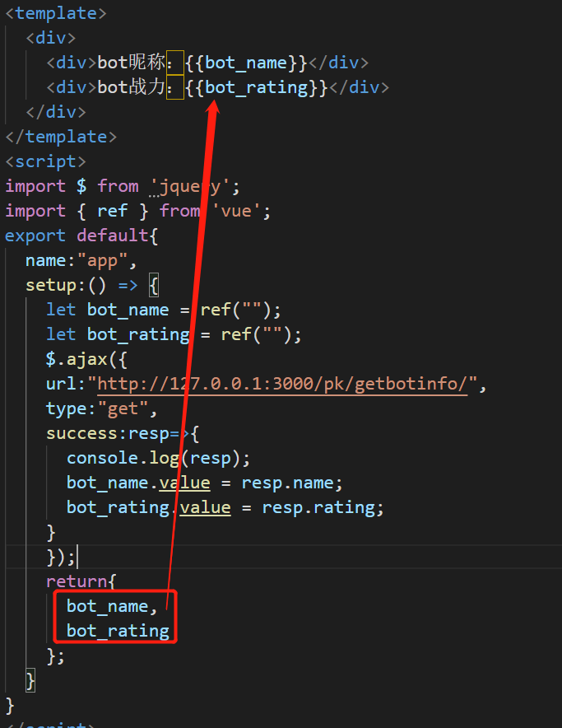This screenshot has height=728, width=562.
Task: Select {{bot_name}} interpolation in the template
Action: point(246,63)
